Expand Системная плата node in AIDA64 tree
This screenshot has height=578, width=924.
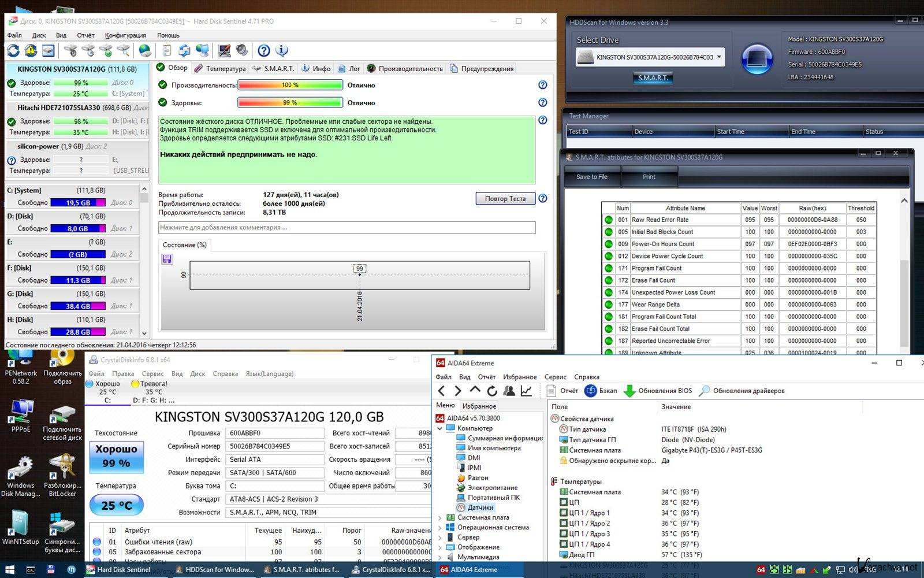[x=440, y=517]
